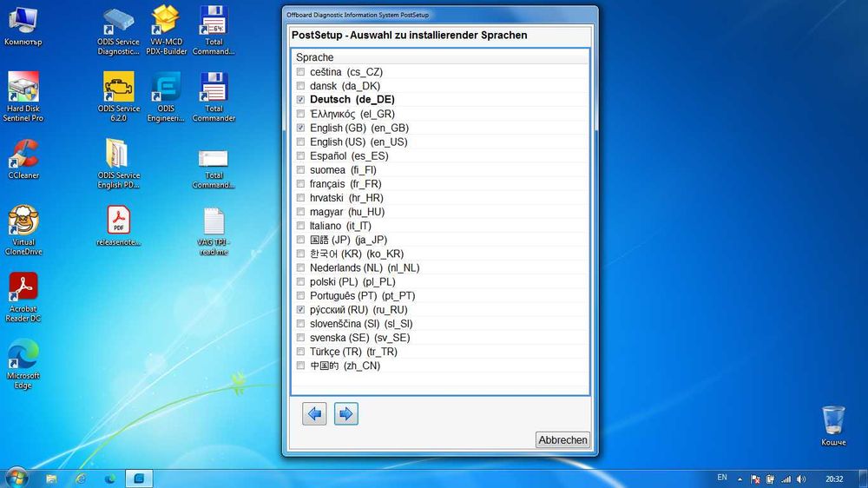868x488 pixels.
Task: Select magyar (hu_HU) row text
Action: click(347, 212)
